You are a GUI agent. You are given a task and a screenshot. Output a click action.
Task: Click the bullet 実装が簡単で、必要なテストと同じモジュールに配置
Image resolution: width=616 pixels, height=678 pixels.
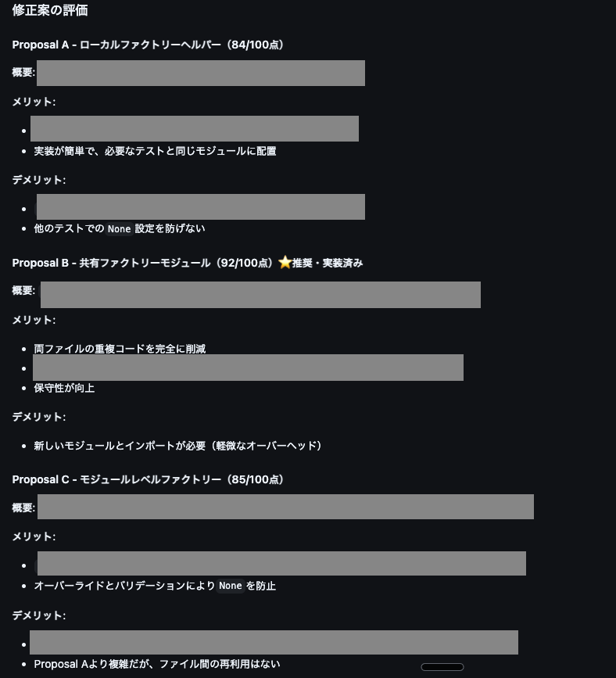[155, 151]
